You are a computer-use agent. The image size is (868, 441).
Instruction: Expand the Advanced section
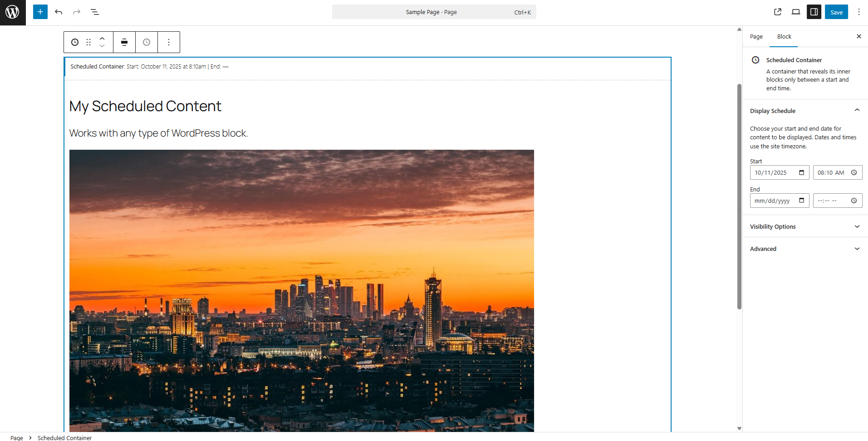805,249
